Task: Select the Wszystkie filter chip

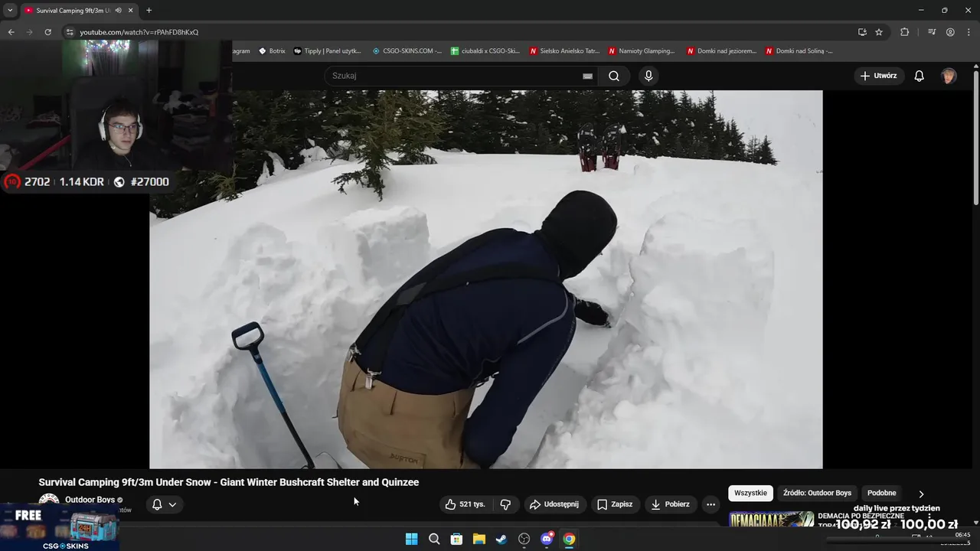Action: [750, 493]
